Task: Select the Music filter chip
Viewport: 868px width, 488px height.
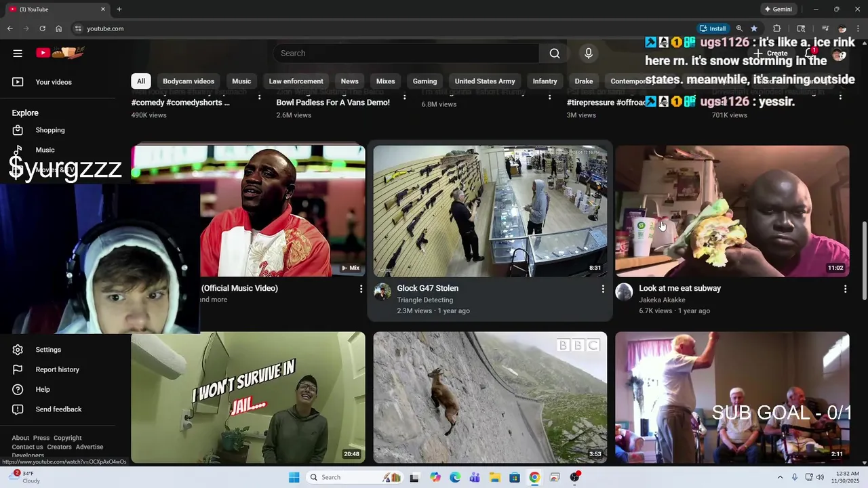Action: pyautogui.click(x=241, y=81)
